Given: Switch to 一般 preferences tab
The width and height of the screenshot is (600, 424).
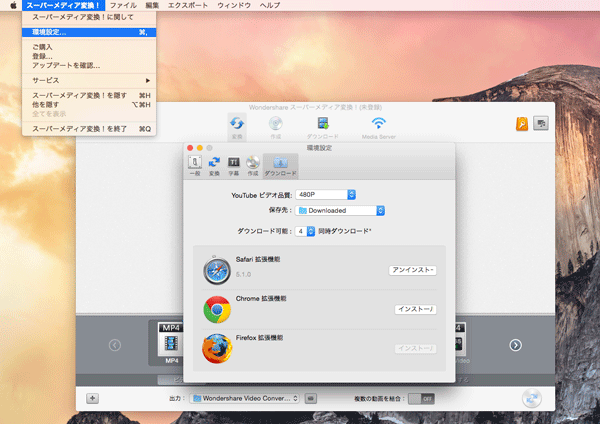Looking at the screenshot, I should pyautogui.click(x=195, y=166).
